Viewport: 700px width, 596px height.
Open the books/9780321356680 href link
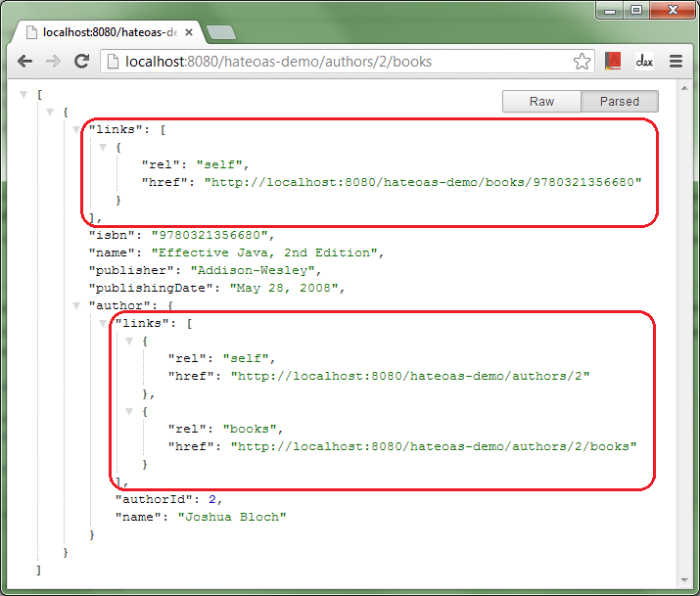coord(423,182)
